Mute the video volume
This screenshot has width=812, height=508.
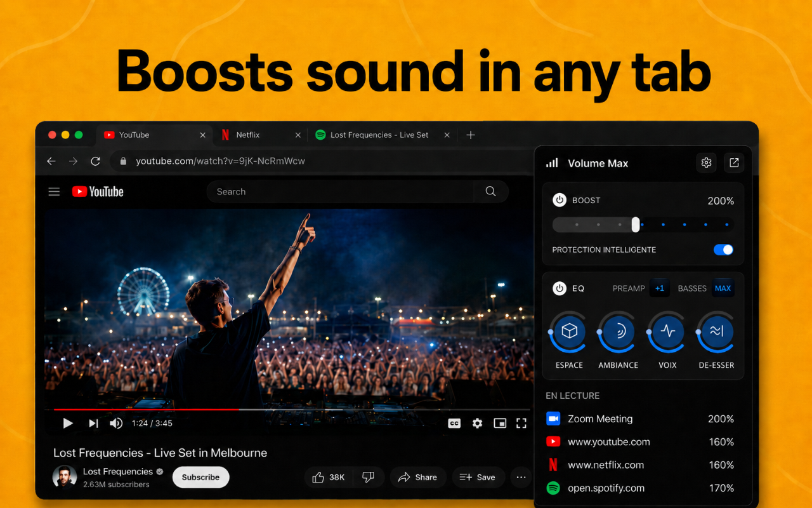click(116, 424)
